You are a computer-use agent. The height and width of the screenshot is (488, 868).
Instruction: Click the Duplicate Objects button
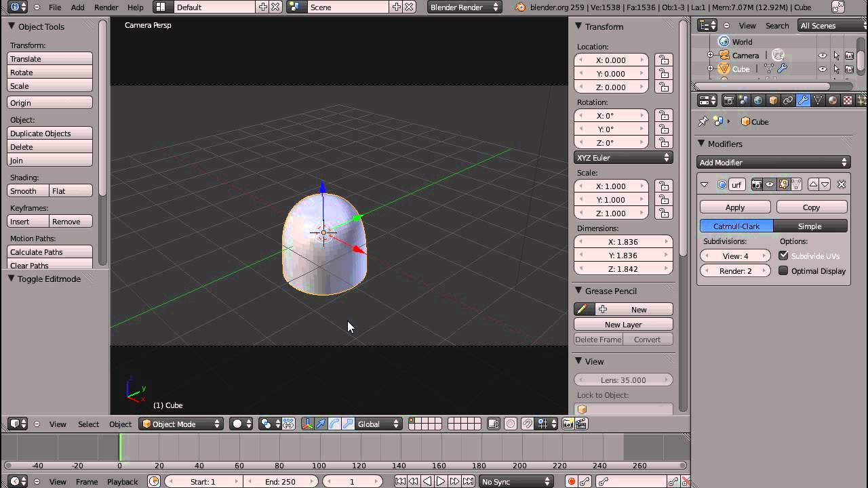50,134
